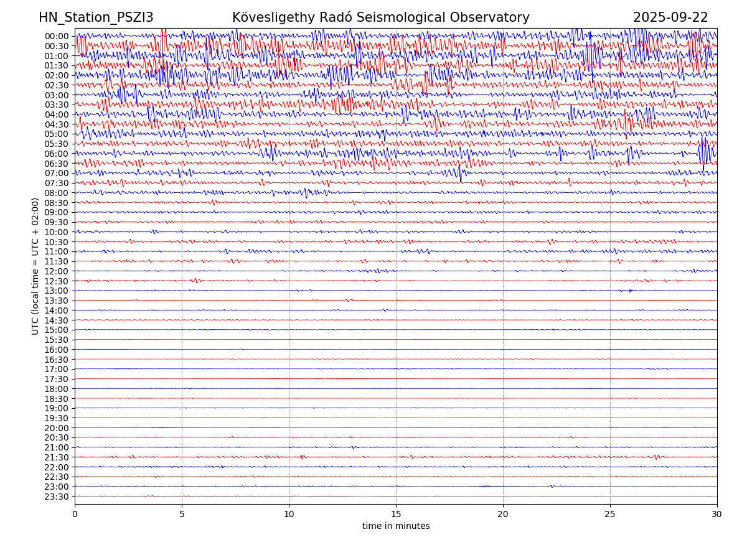This screenshot has height=560, width=747.
Task: Click the "time in minutes" axis label
Action: (396, 526)
